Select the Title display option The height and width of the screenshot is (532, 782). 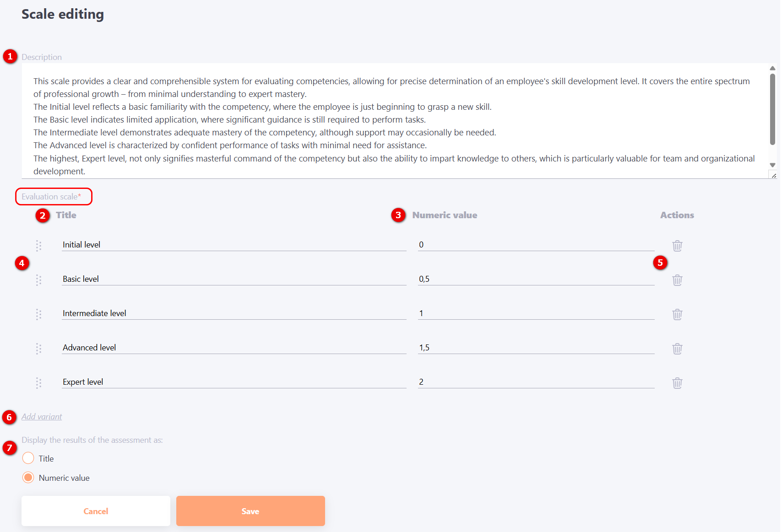coord(28,458)
